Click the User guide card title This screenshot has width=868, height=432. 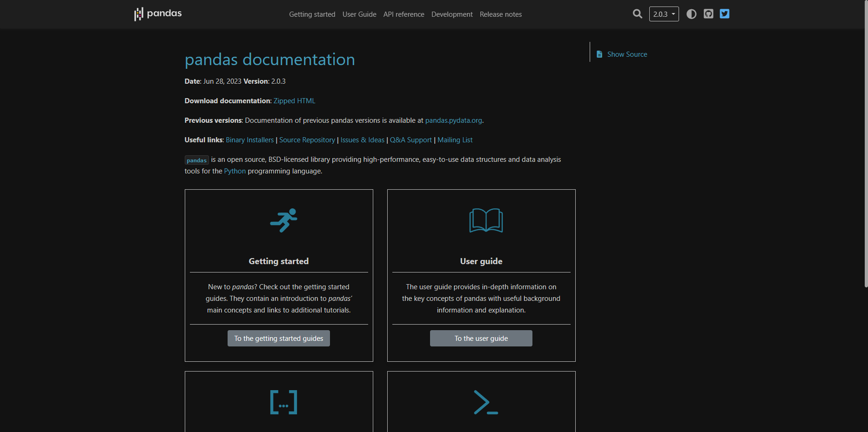pyautogui.click(x=481, y=261)
